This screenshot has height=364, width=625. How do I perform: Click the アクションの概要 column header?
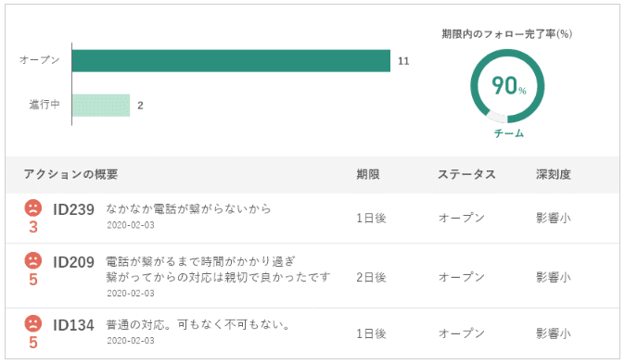(x=70, y=174)
